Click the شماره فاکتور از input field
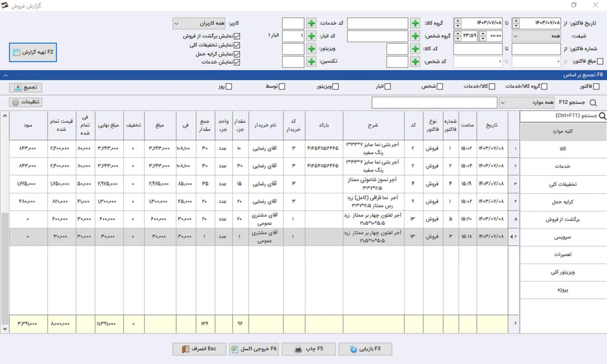Screen dimensions: 607x364 537,49
